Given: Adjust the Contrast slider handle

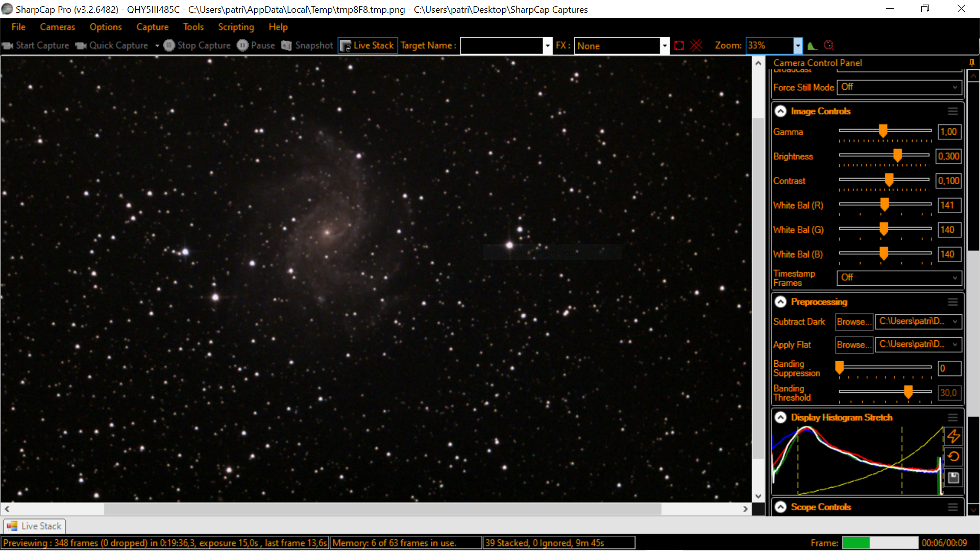Looking at the screenshot, I should 889,180.
